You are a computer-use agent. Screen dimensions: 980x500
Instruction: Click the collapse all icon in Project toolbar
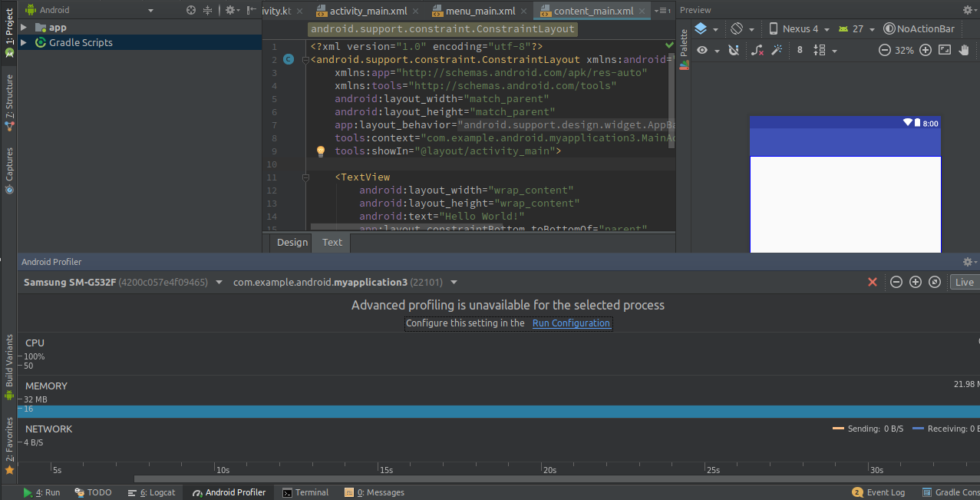click(207, 10)
